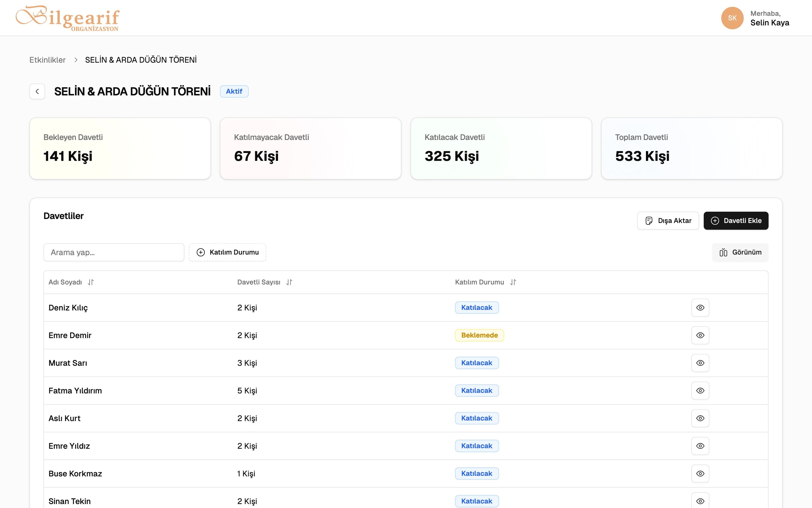Go back using the left arrow button
812x508 pixels.
pos(37,91)
